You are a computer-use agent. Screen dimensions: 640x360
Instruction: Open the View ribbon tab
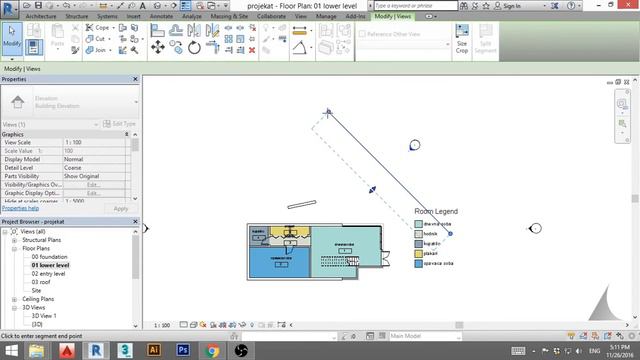click(301, 16)
